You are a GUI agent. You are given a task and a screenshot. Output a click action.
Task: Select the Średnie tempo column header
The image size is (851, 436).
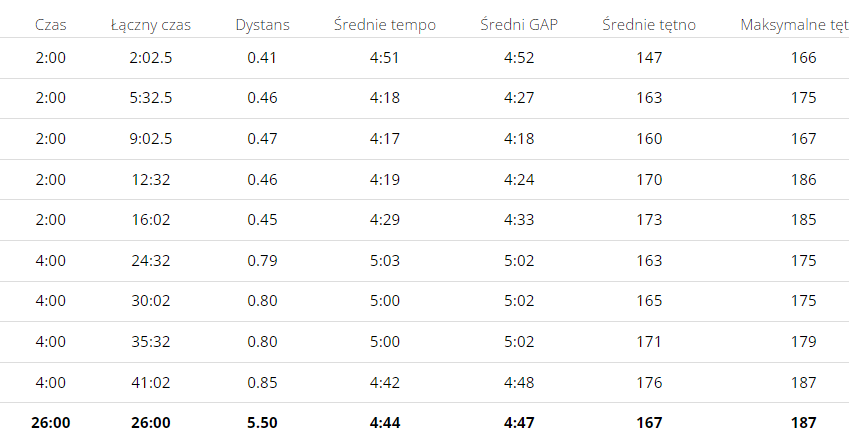tap(385, 25)
